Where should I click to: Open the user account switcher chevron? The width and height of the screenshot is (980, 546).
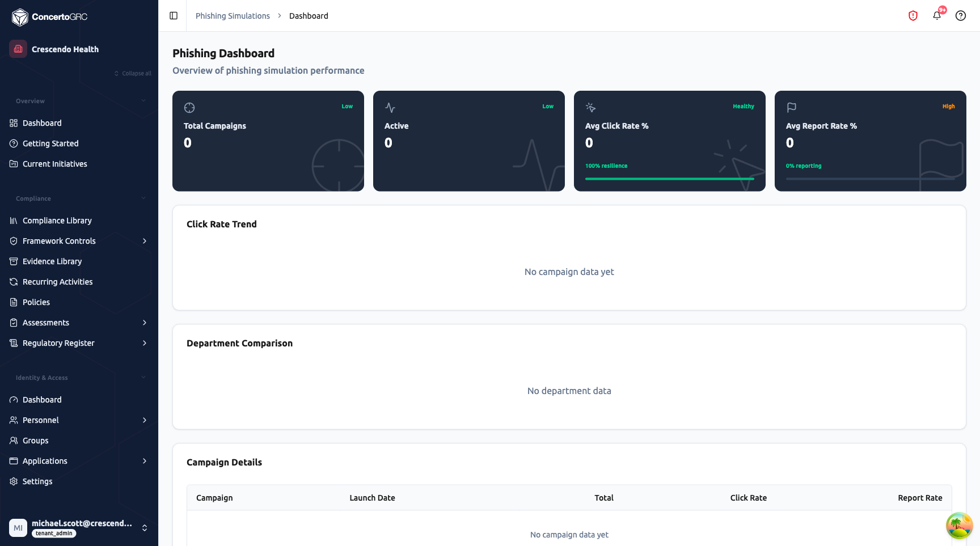pos(145,528)
